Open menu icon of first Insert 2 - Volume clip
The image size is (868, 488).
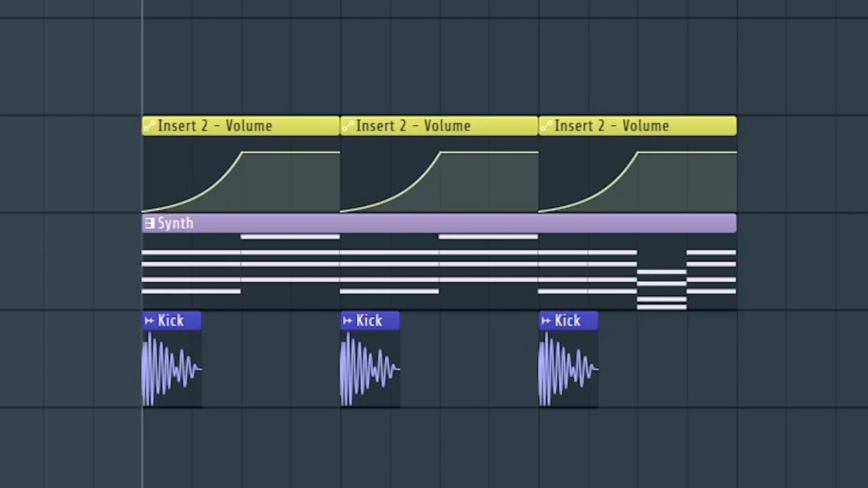coord(149,126)
